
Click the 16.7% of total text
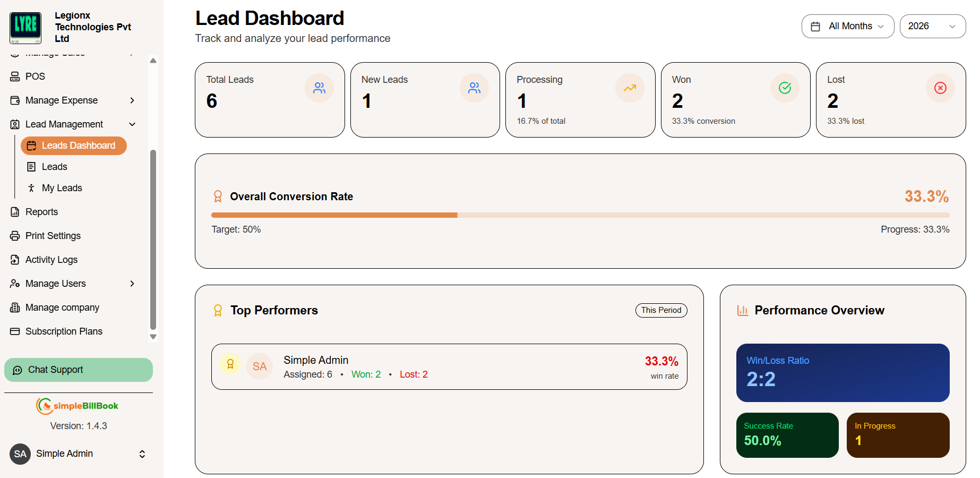pyautogui.click(x=541, y=121)
